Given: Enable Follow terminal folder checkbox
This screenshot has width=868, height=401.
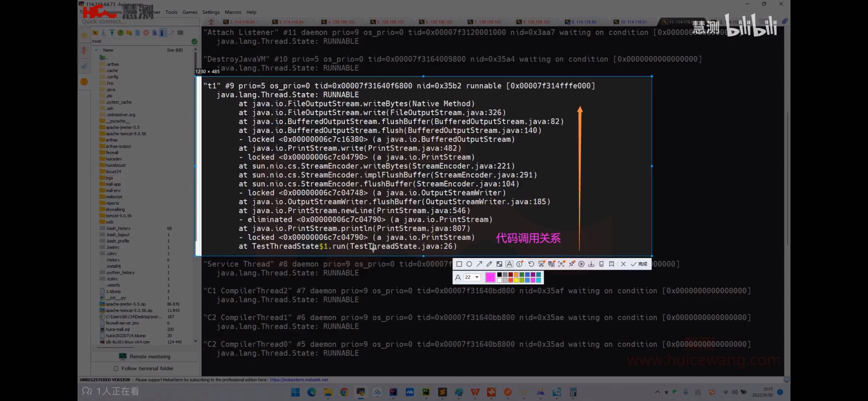Looking at the screenshot, I should [116, 368].
